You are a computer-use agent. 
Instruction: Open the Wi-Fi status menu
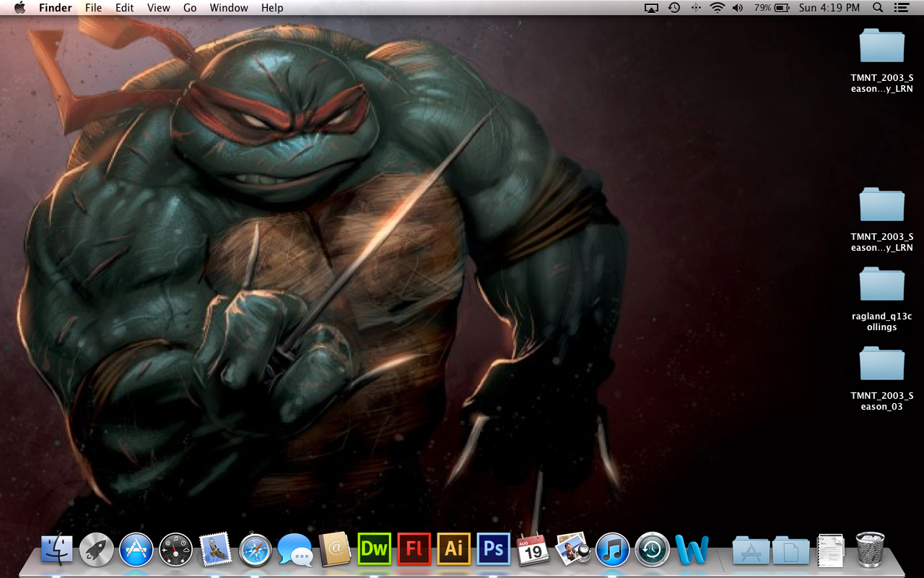[717, 8]
